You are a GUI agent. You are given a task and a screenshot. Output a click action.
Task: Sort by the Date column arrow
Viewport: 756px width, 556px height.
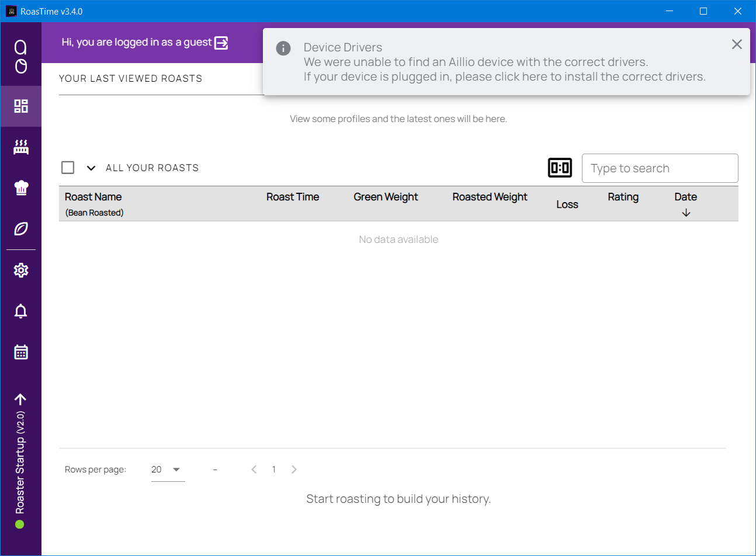pyautogui.click(x=686, y=213)
